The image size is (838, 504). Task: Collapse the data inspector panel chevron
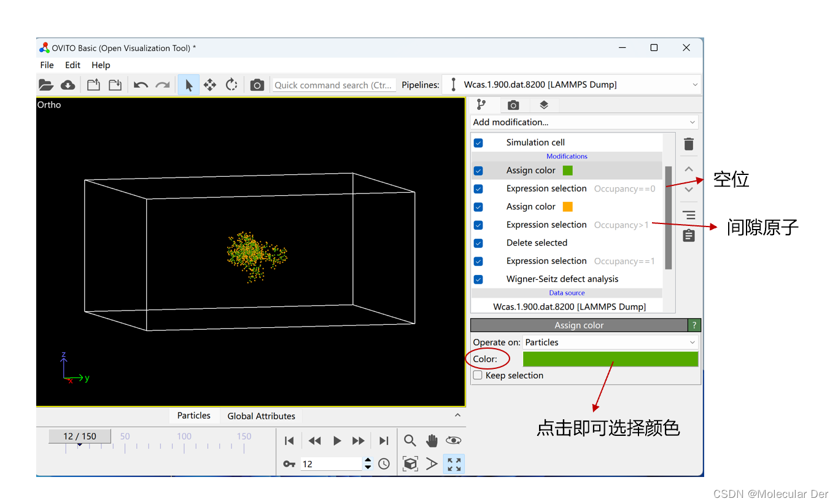coord(457,416)
